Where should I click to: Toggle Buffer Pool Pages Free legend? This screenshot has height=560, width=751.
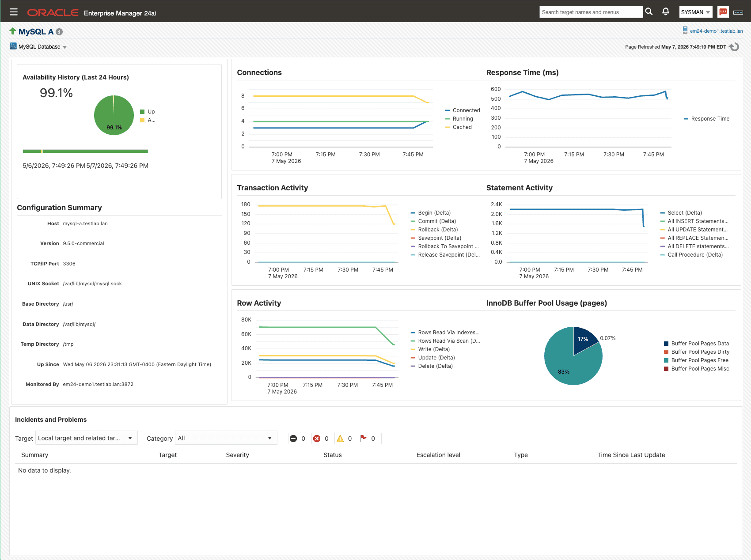pyautogui.click(x=696, y=360)
